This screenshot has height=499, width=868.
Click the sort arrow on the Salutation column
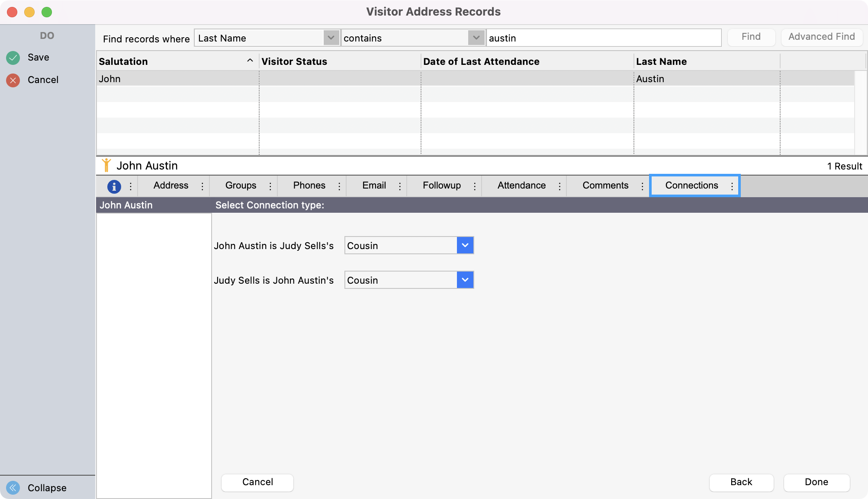click(x=250, y=61)
